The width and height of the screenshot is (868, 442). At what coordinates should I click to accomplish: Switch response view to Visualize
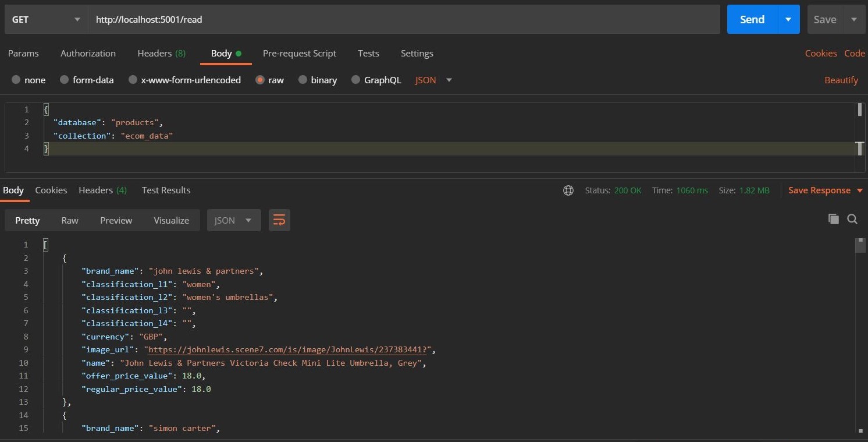[x=171, y=220]
